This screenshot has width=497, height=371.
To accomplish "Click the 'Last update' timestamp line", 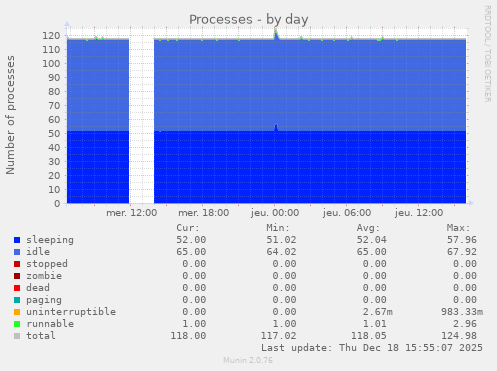I will 372,348.
